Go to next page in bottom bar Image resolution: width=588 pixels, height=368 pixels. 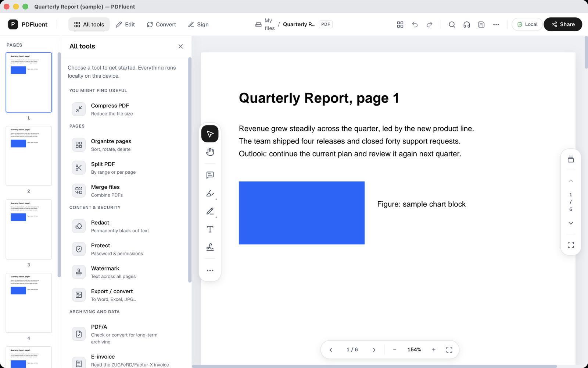pos(374,350)
